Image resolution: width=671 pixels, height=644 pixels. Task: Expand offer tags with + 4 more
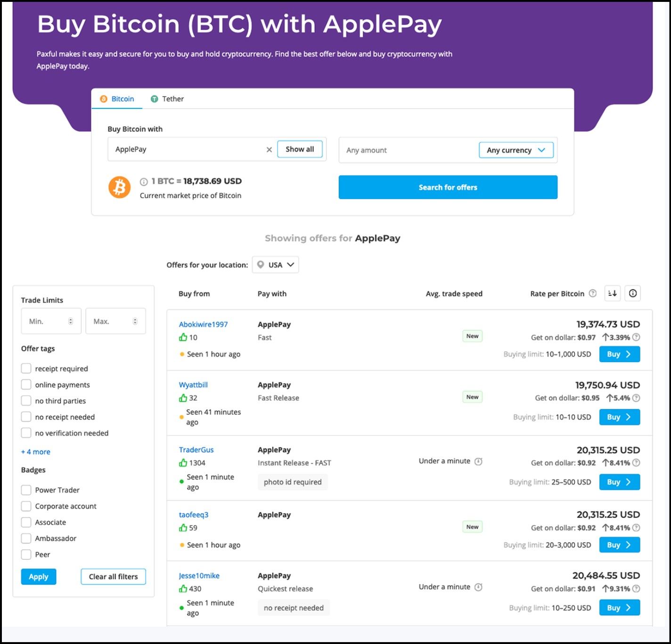pyautogui.click(x=36, y=452)
